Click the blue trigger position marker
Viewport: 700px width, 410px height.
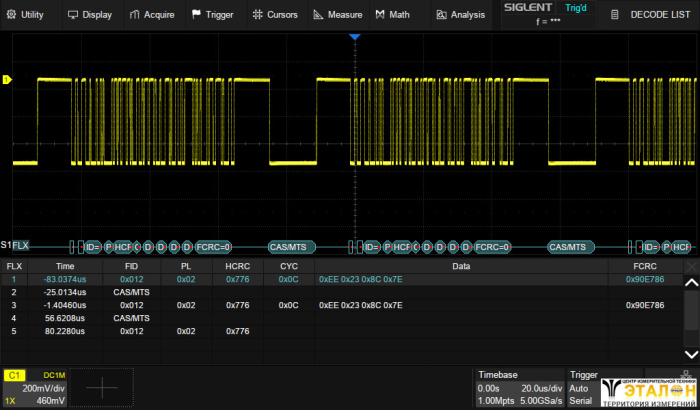coord(353,37)
